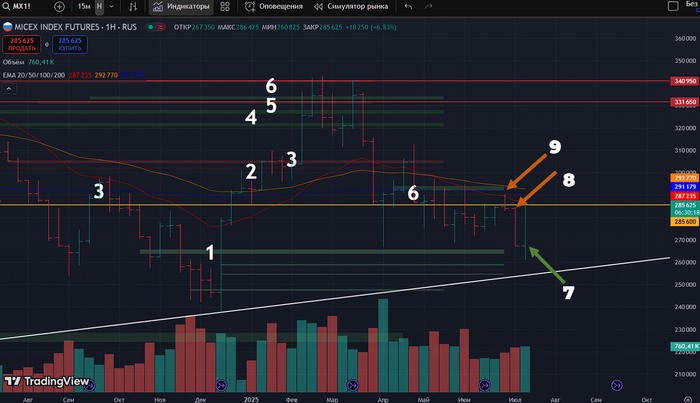Select the H timeframe button
The width and height of the screenshot is (700, 403).
pyautogui.click(x=99, y=6)
